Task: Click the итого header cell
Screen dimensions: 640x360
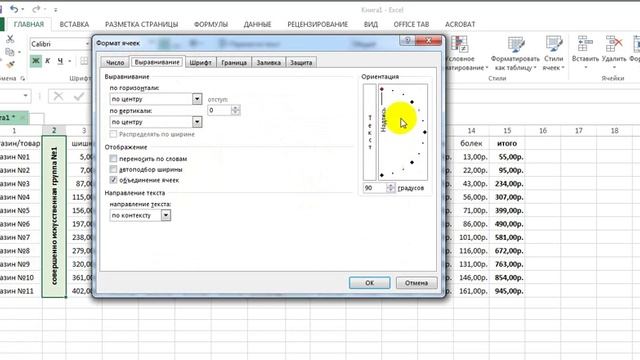Action: pyautogui.click(x=507, y=143)
